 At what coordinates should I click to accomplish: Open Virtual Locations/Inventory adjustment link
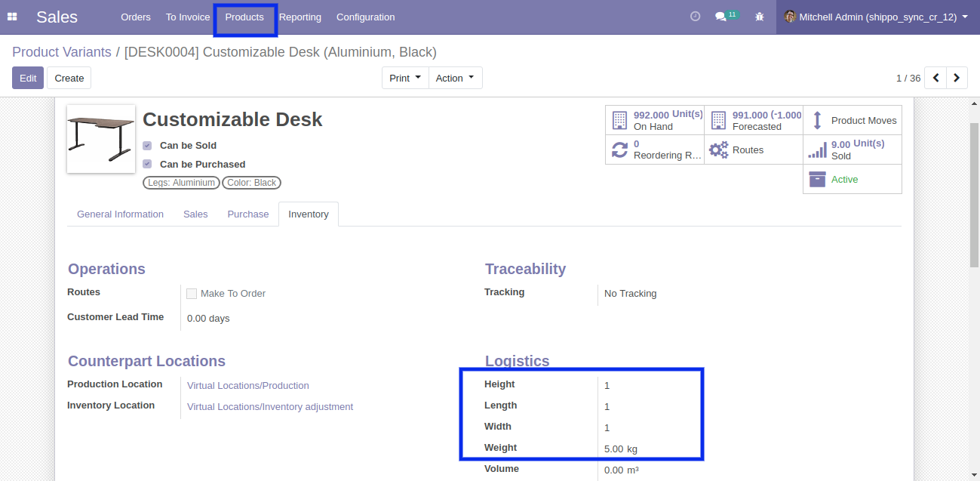point(270,407)
